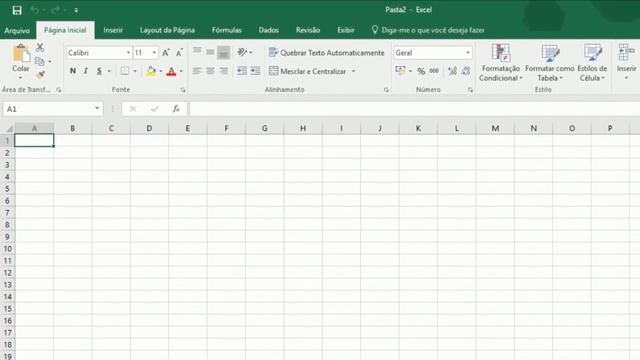
Task: Open the Calibri font name dropdown
Action: (x=128, y=53)
